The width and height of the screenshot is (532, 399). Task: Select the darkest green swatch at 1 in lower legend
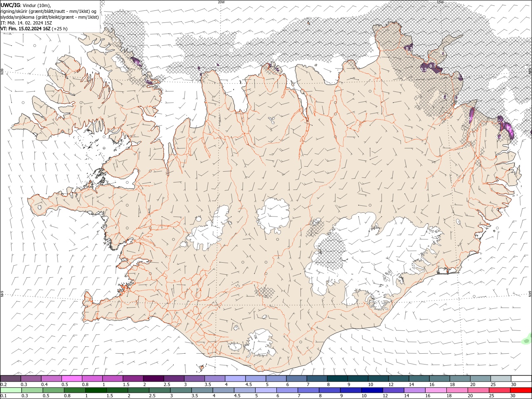click(x=96, y=390)
